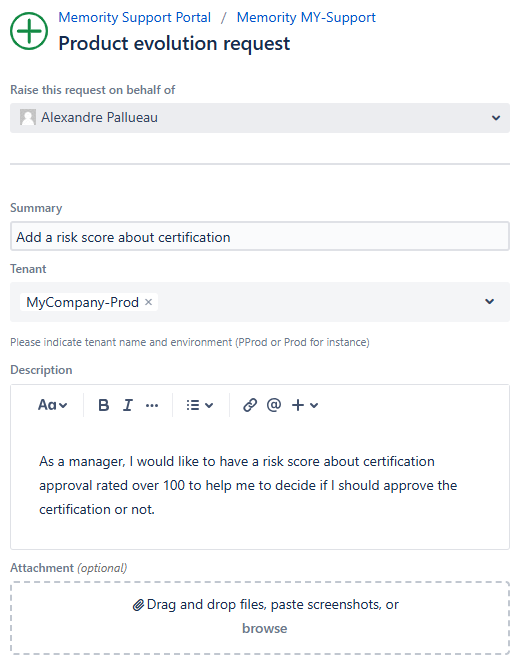Open the text styles Aa dropdown
Screen dimensions: 517x665
52,405
